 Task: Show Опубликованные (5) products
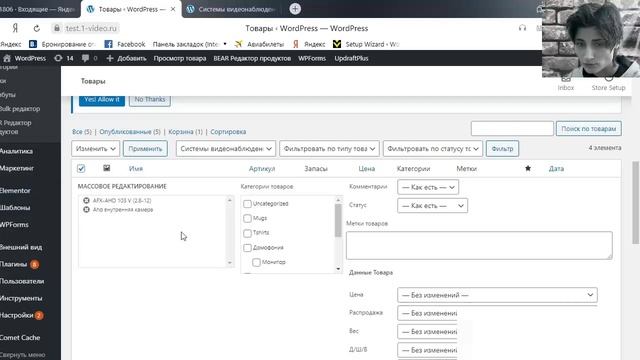[130, 132]
